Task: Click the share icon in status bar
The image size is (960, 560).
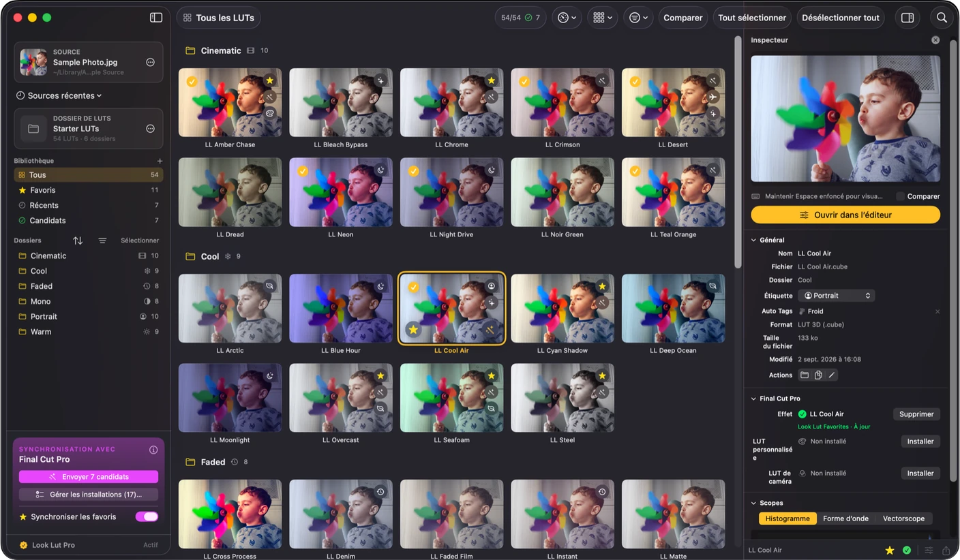Action: pos(946,550)
